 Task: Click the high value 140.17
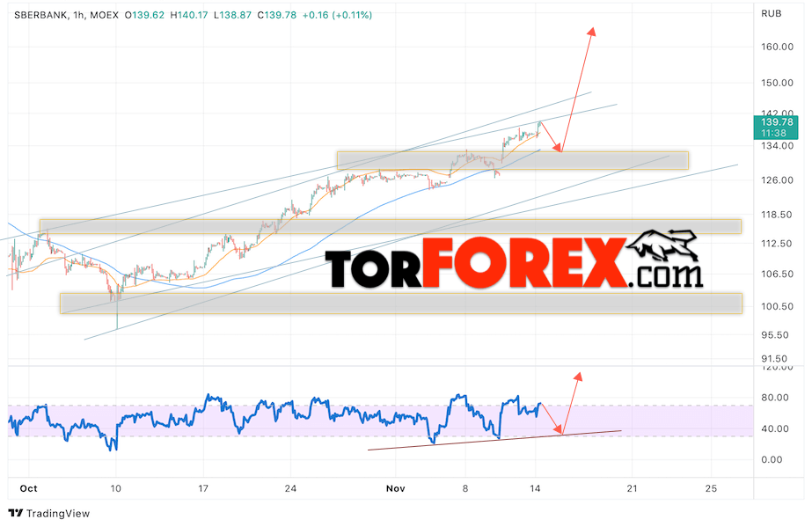pos(194,15)
